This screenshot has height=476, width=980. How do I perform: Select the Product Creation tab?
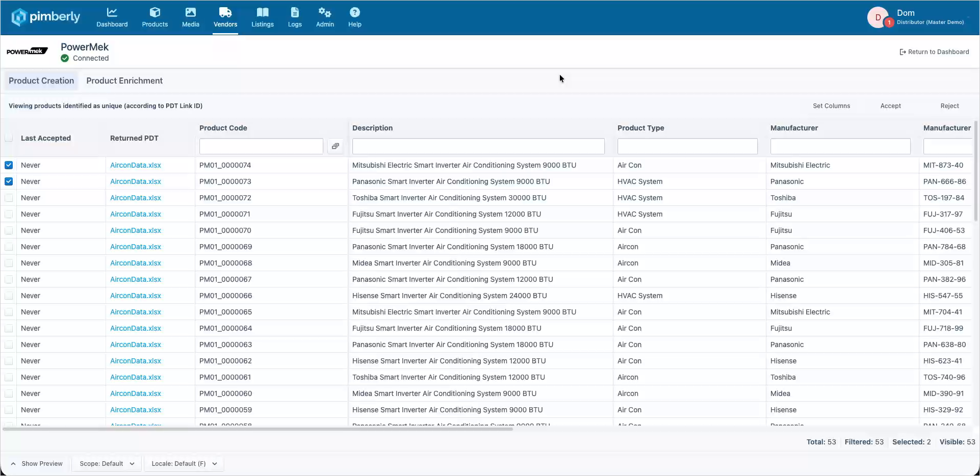click(41, 81)
